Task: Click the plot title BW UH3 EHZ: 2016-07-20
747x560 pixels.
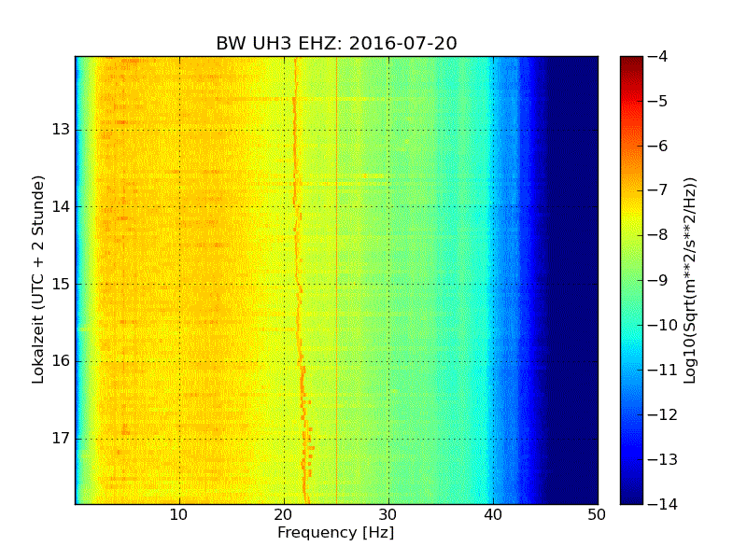Action: point(336,43)
